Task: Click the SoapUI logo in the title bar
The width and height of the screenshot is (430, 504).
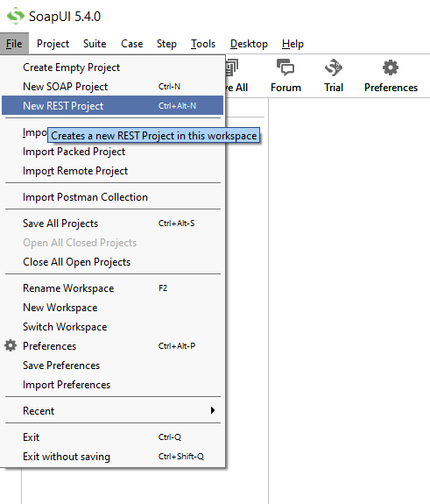Action: coord(16,16)
